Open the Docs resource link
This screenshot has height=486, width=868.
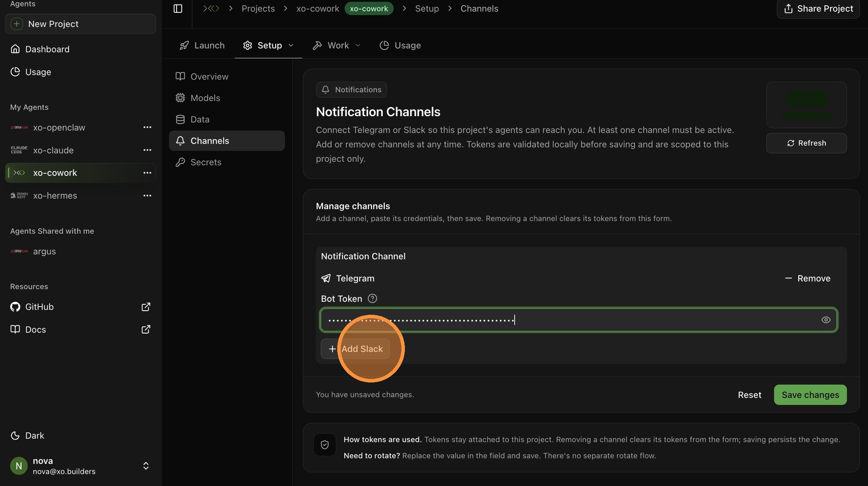(80, 329)
